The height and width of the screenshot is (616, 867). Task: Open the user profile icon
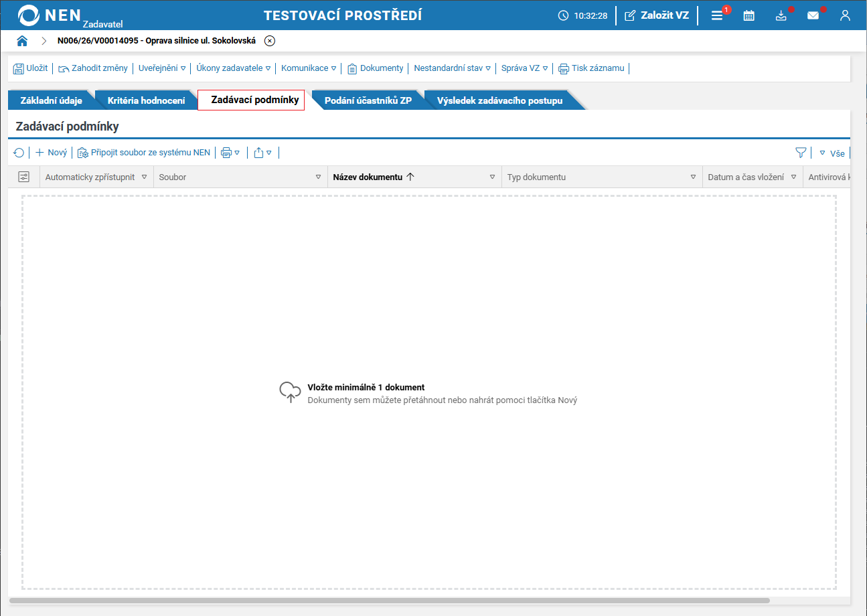(845, 15)
